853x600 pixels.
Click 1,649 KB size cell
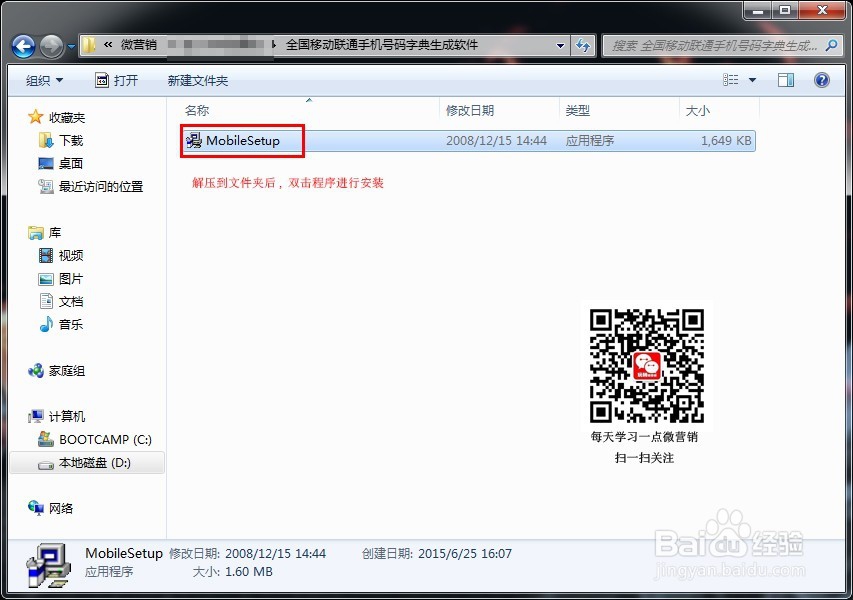tap(726, 141)
